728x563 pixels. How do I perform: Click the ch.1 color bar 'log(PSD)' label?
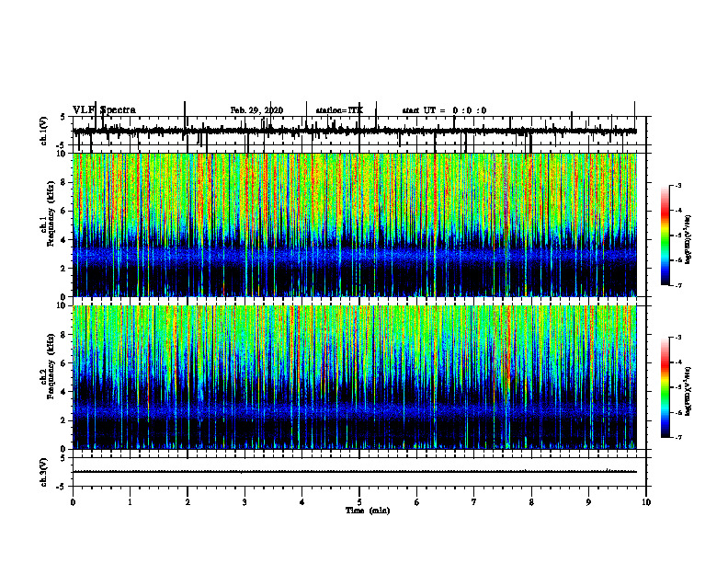[x=688, y=239]
